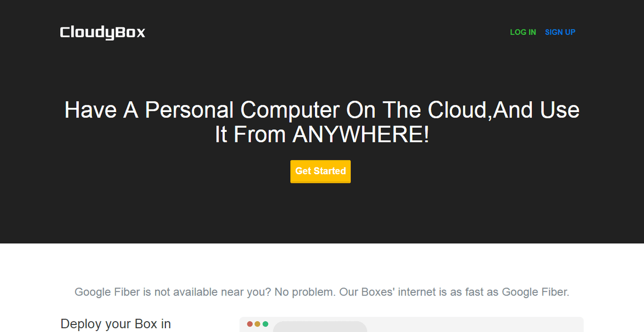The height and width of the screenshot is (332, 644).
Task: Click the words On The in headline
Action: click(383, 110)
